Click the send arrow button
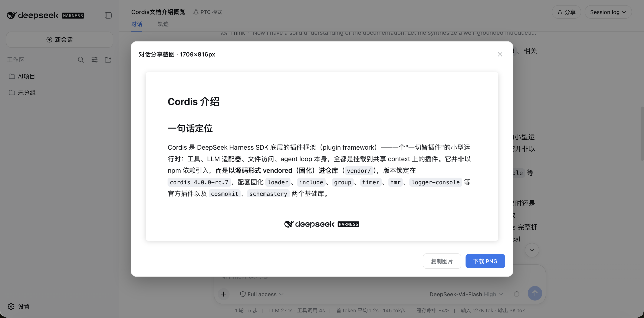Image resolution: width=644 pixels, height=318 pixels. click(x=535, y=293)
